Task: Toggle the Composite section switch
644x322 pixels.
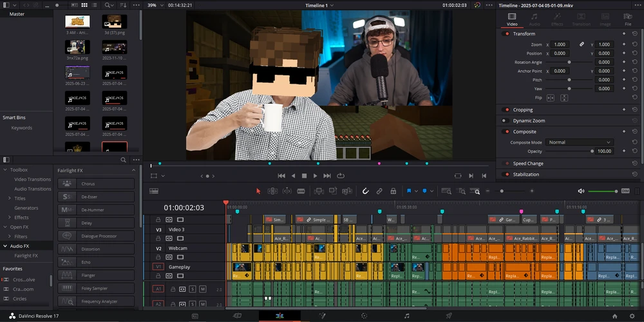Action: [505, 131]
